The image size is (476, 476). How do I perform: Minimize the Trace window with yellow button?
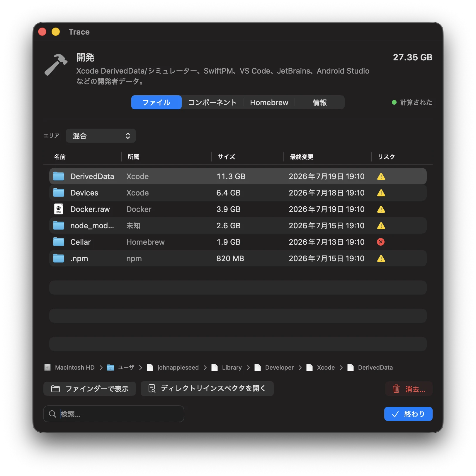pos(56,32)
